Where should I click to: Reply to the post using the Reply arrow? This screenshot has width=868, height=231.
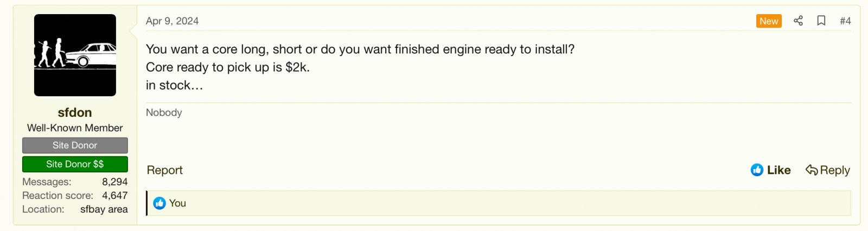tap(828, 170)
